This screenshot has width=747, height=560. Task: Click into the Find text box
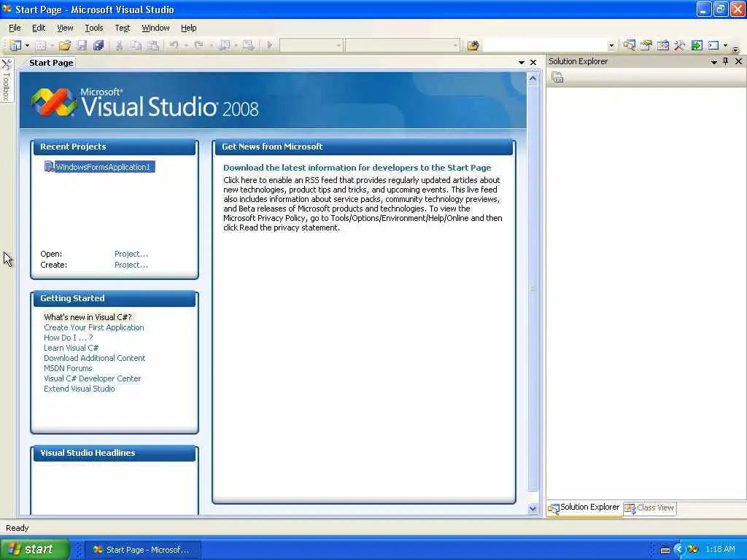click(545, 46)
